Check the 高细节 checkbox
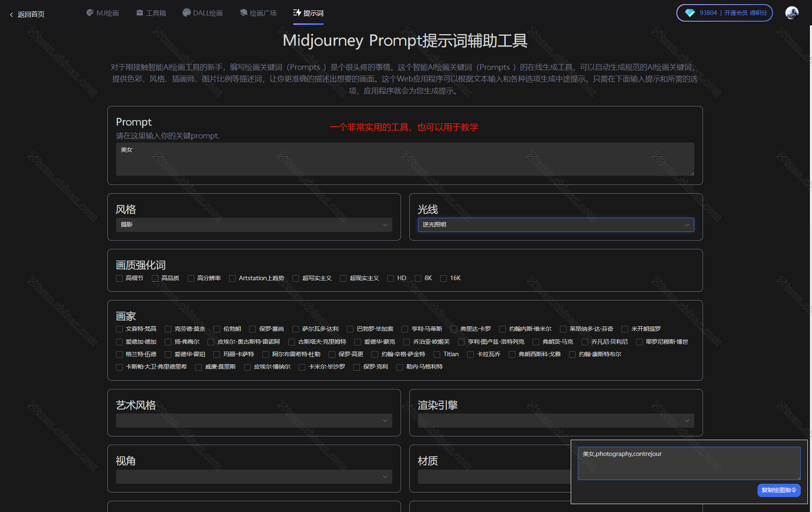The width and height of the screenshot is (812, 512). pyautogui.click(x=119, y=278)
